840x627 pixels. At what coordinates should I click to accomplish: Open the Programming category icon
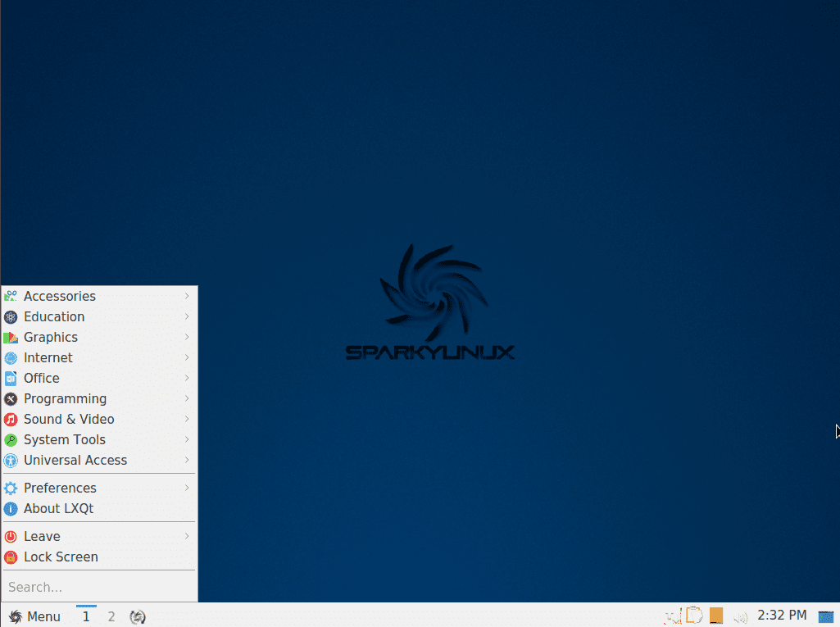pyautogui.click(x=11, y=398)
